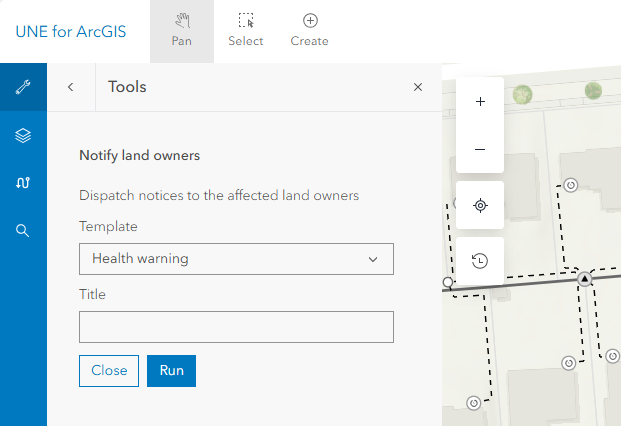Zoom out with the minus map button

coord(480,149)
